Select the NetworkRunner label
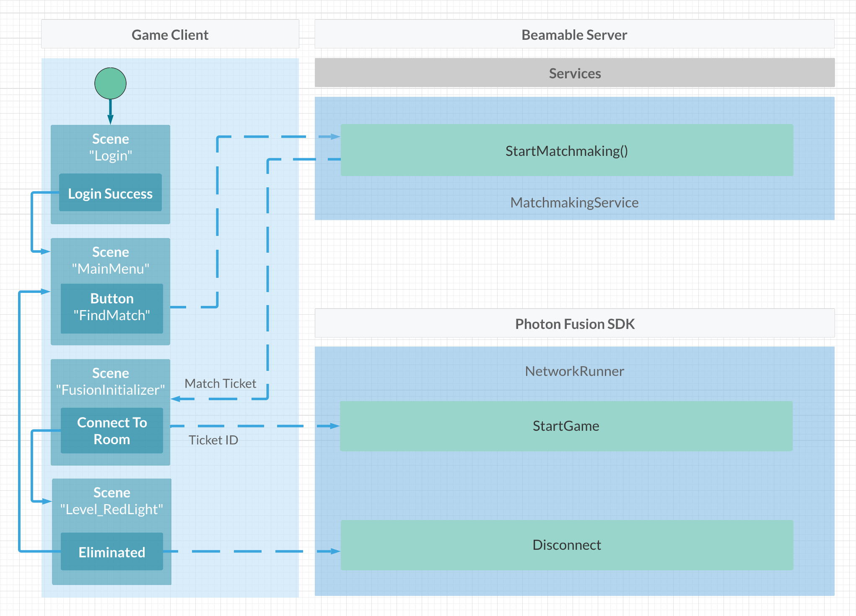Viewport: 856px width, 616px height. pos(574,371)
